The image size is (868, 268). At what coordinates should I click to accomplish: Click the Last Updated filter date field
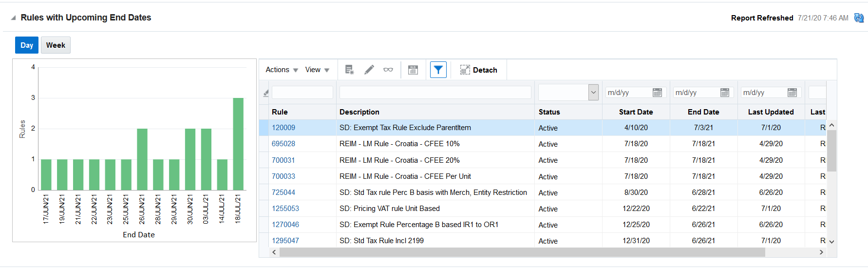(764, 93)
